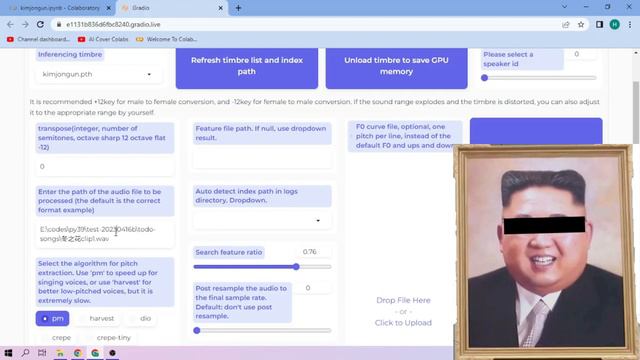The image size is (640, 360).
Task: Show the tab search dropdown
Action: point(564,7)
